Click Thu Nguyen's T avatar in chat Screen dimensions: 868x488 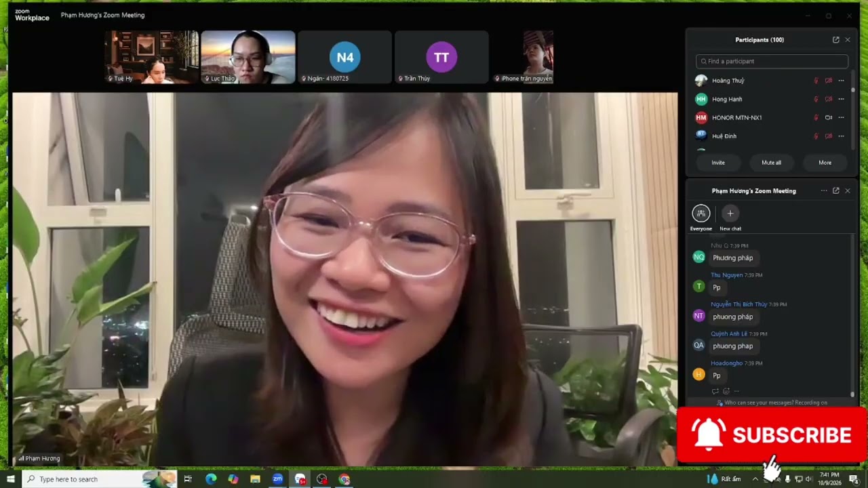tap(698, 286)
